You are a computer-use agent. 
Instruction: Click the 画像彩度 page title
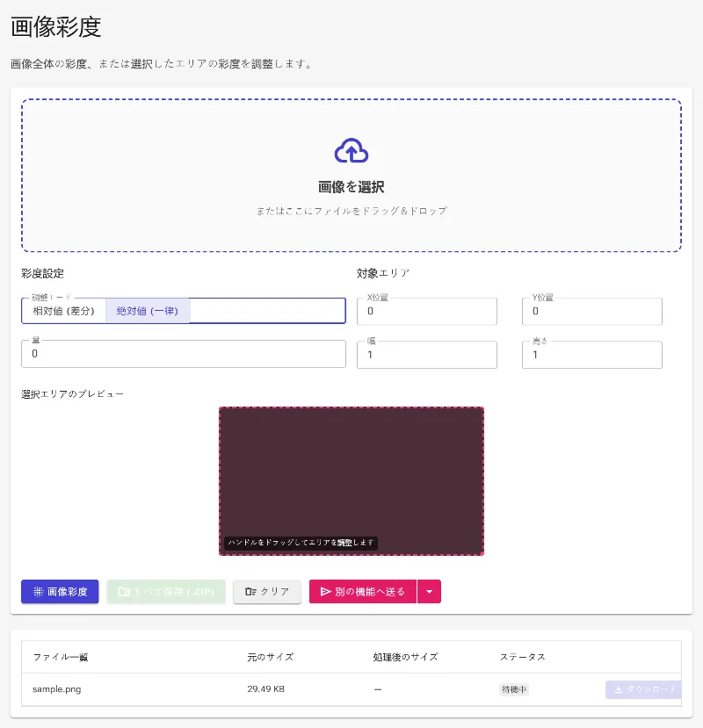pos(55,26)
